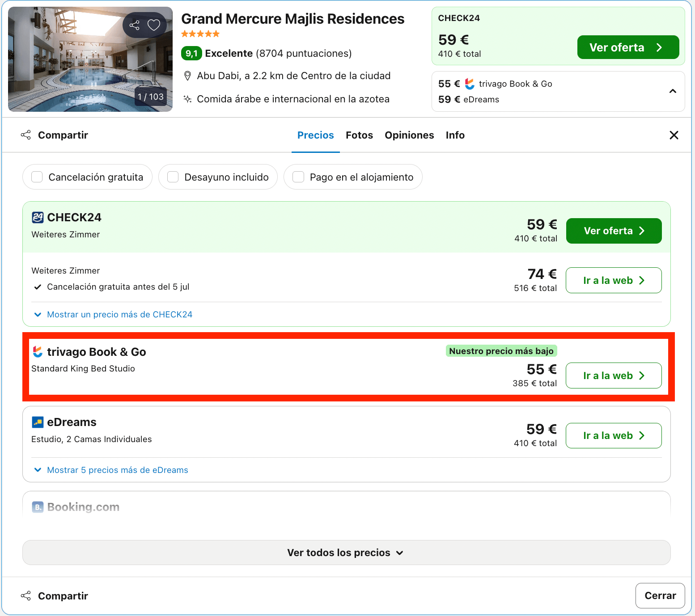Click the location pin icon near Abu Dabi
This screenshot has width=695, height=616.
point(188,76)
